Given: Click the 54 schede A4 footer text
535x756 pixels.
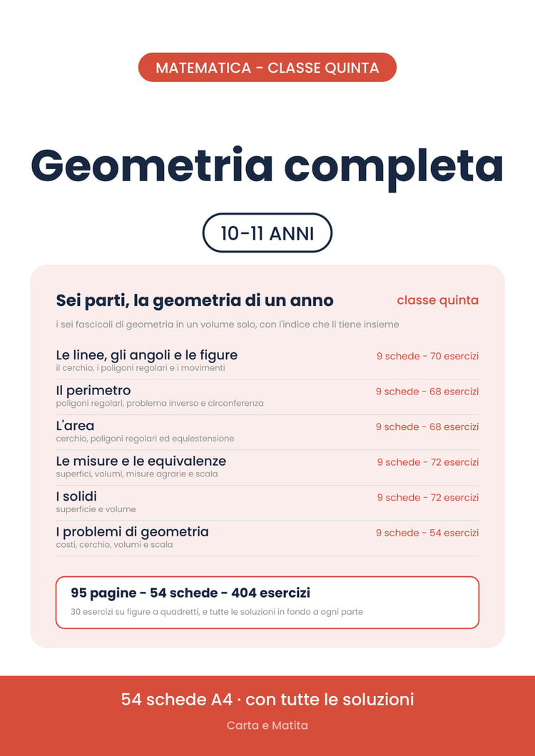Looking at the screenshot, I should (267, 699).
